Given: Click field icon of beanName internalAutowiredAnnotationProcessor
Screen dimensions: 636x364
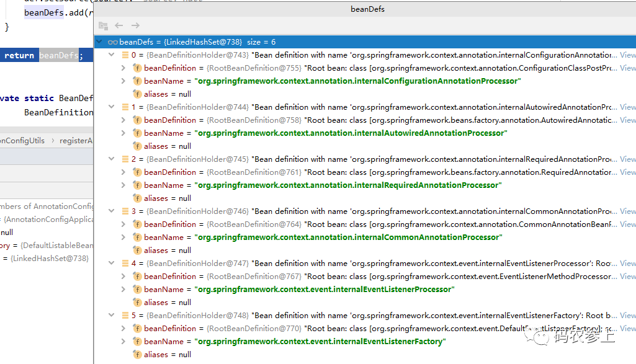Looking at the screenshot, I should [x=137, y=133].
